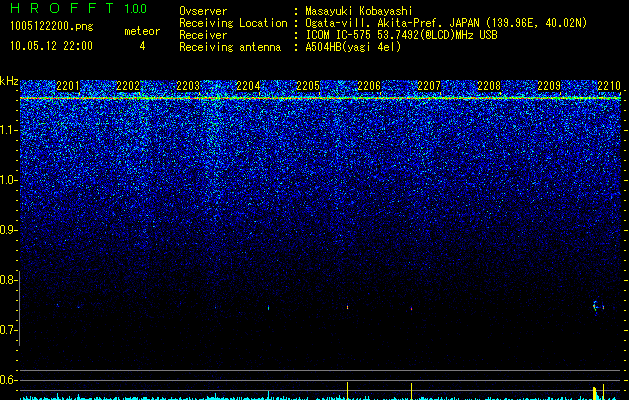Click the 2205 time marker
Screen dimensions: 629x400
[x=308, y=86]
